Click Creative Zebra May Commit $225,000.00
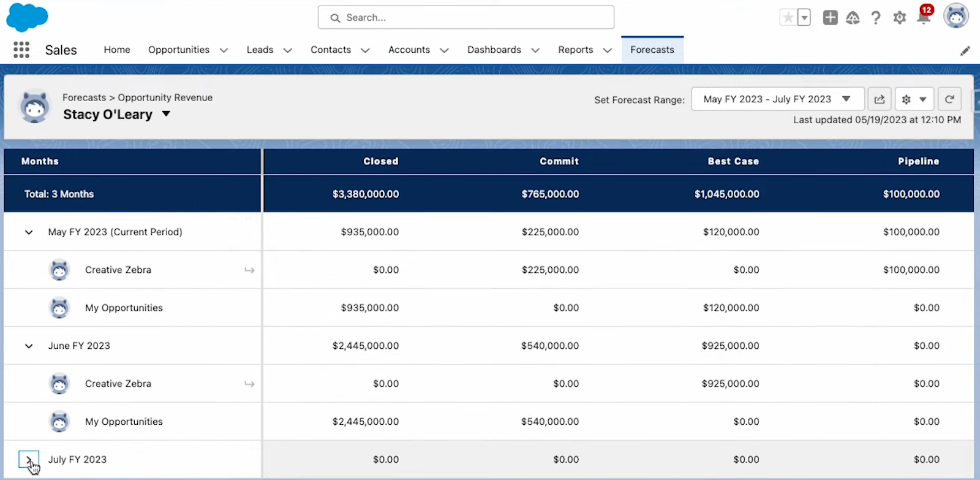The width and height of the screenshot is (980, 480). (x=550, y=270)
